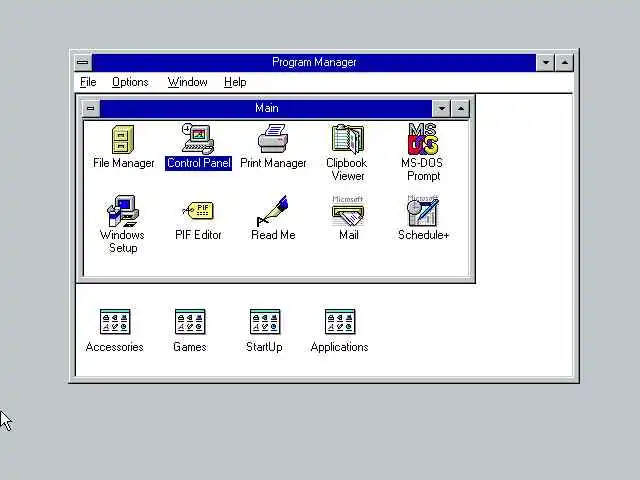Click the Main window title bar

tap(266, 109)
